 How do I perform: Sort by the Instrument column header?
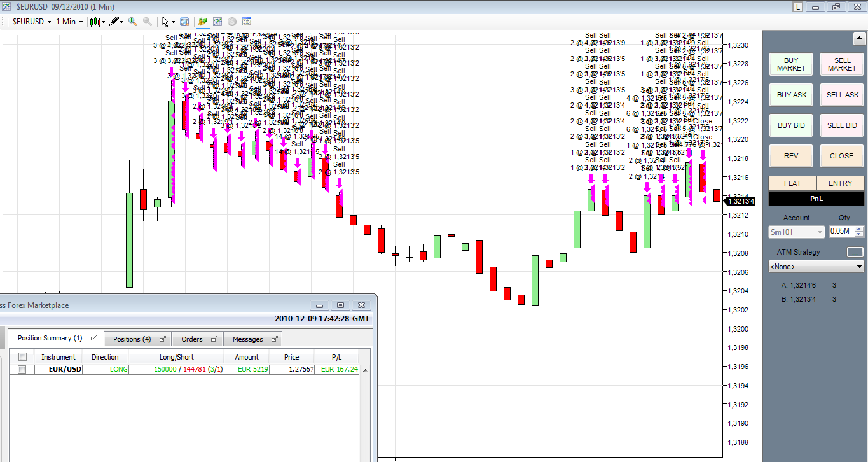coord(59,357)
